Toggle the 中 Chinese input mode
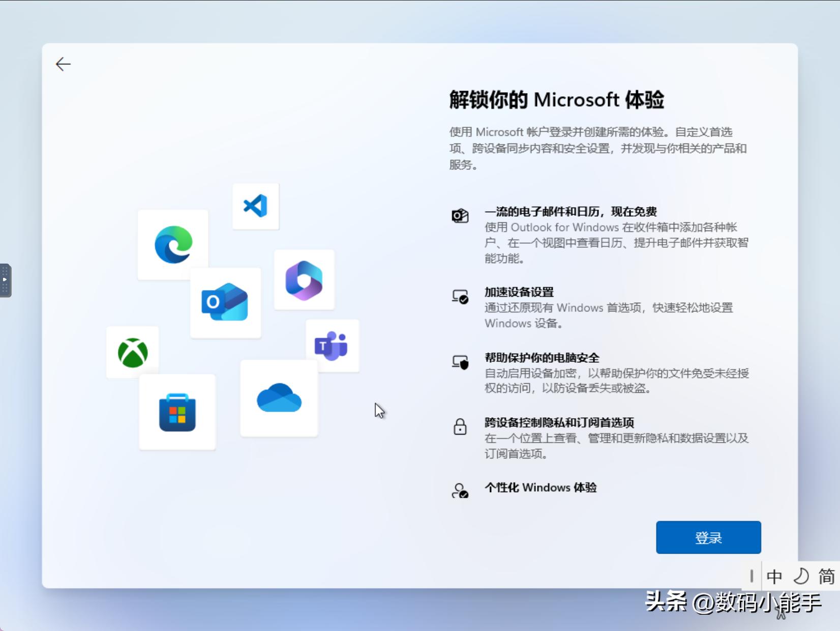 (774, 577)
